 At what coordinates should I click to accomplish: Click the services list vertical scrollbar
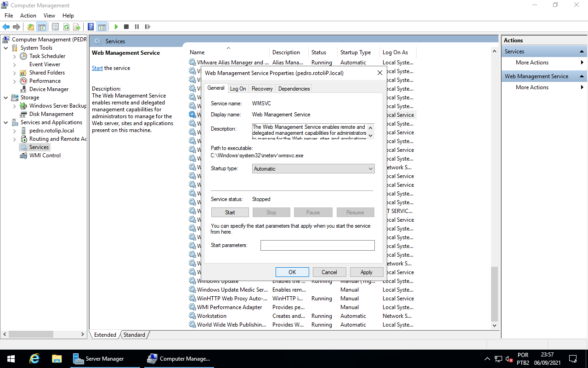coord(494,184)
